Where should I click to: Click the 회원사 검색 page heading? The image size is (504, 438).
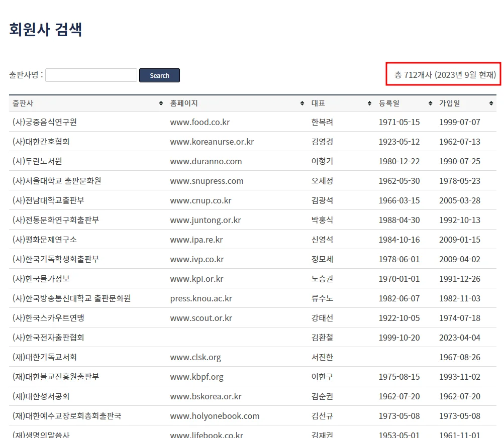(46, 30)
